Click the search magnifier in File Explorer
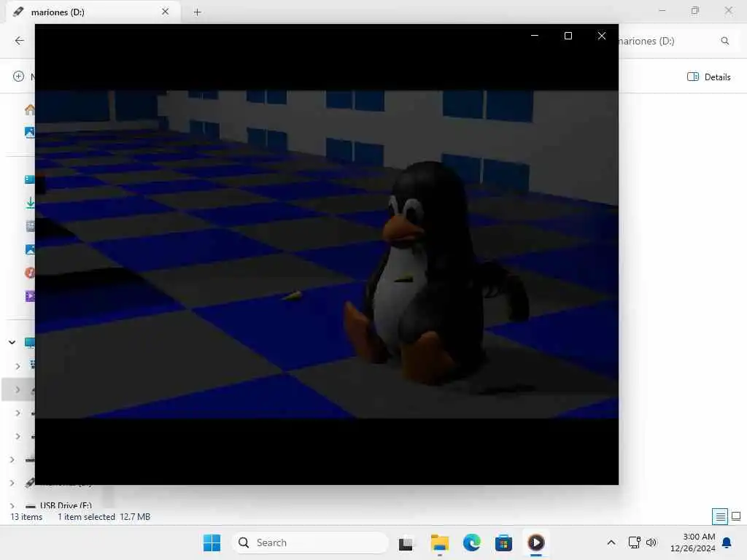This screenshot has height=560, width=747. (x=724, y=41)
